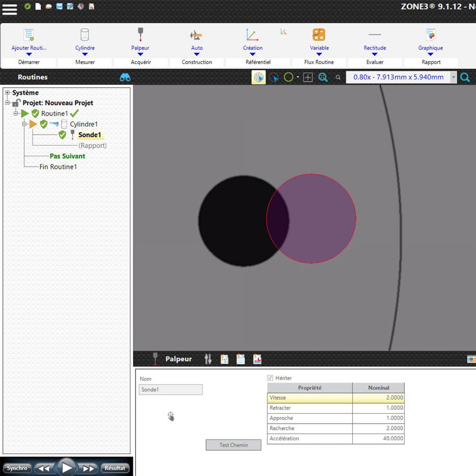Click the Résultat button

(x=115, y=468)
